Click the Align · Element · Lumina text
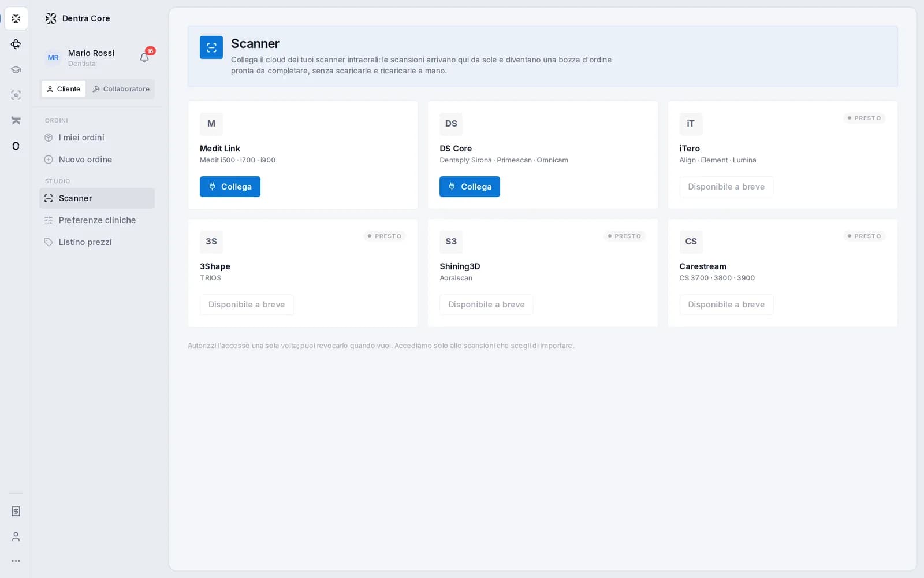This screenshot has width=924, height=578. pos(718,160)
